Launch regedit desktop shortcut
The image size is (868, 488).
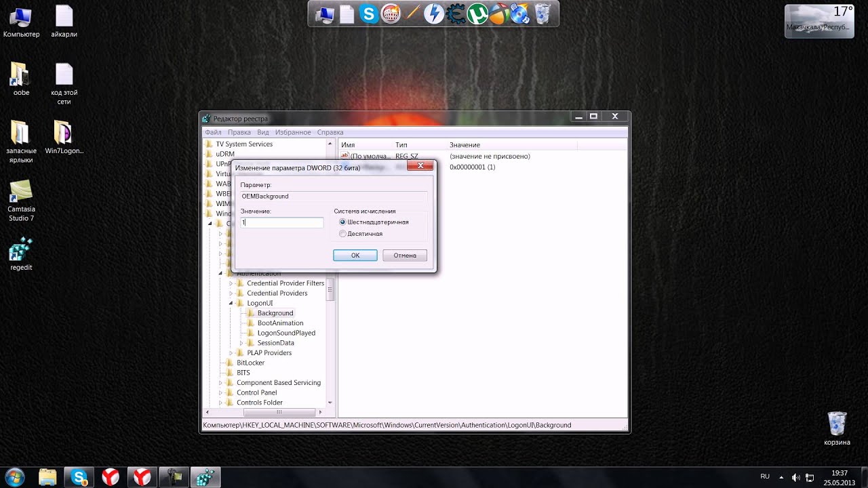tap(21, 254)
